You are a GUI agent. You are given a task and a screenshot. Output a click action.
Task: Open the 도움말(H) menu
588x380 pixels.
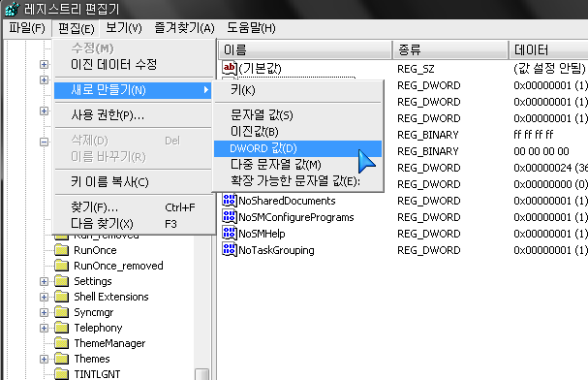pyautogui.click(x=251, y=28)
